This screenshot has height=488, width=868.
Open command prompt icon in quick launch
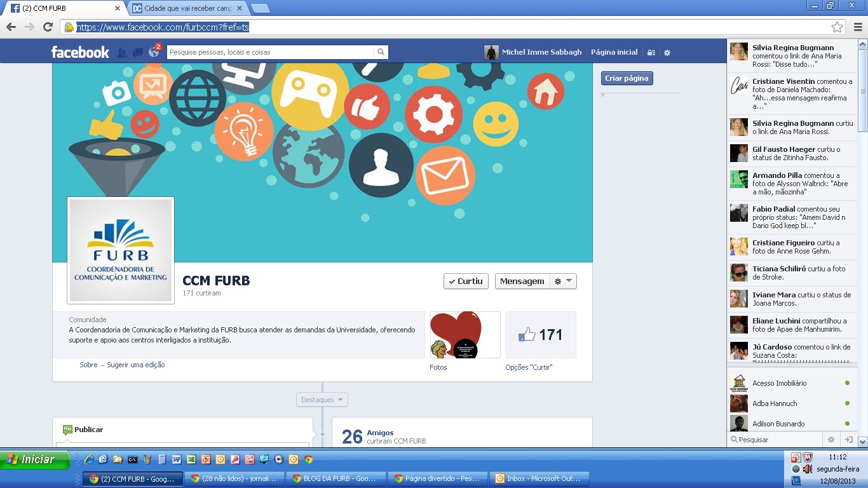coord(132,459)
